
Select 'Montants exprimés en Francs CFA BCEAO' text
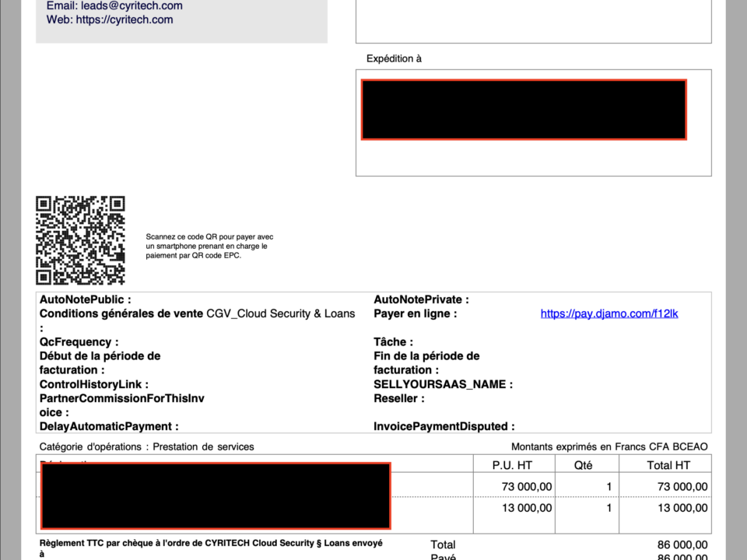click(x=609, y=446)
